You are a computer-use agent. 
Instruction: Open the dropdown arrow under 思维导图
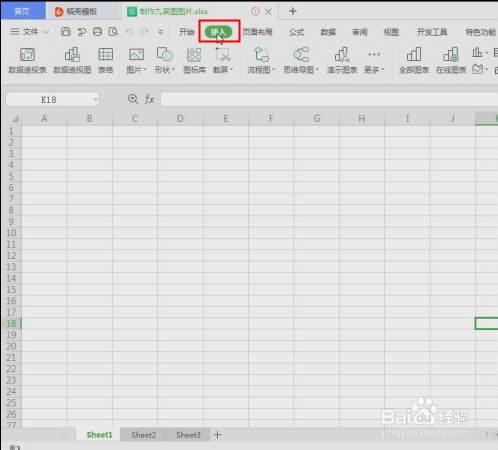coord(317,69)
